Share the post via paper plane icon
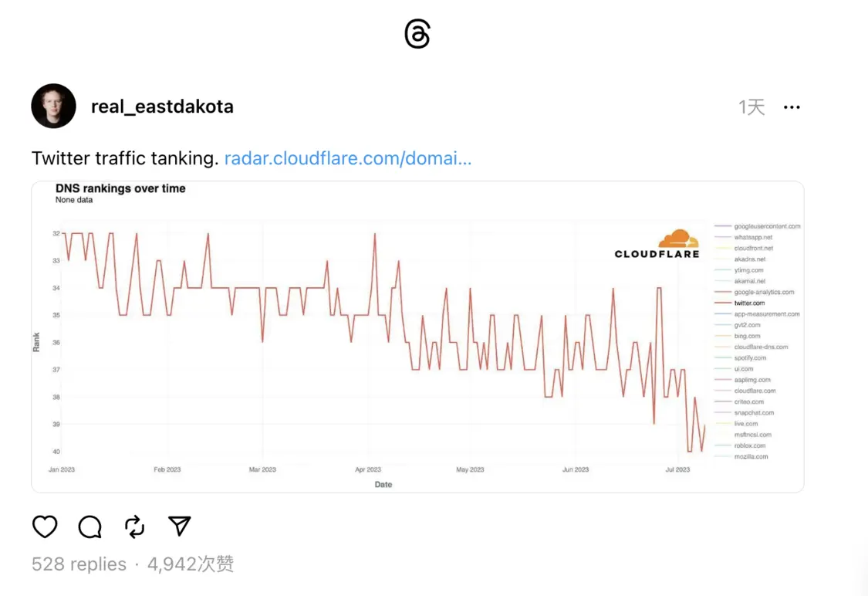The width and height of the screenshot is (868, 596). pos(179,527)
